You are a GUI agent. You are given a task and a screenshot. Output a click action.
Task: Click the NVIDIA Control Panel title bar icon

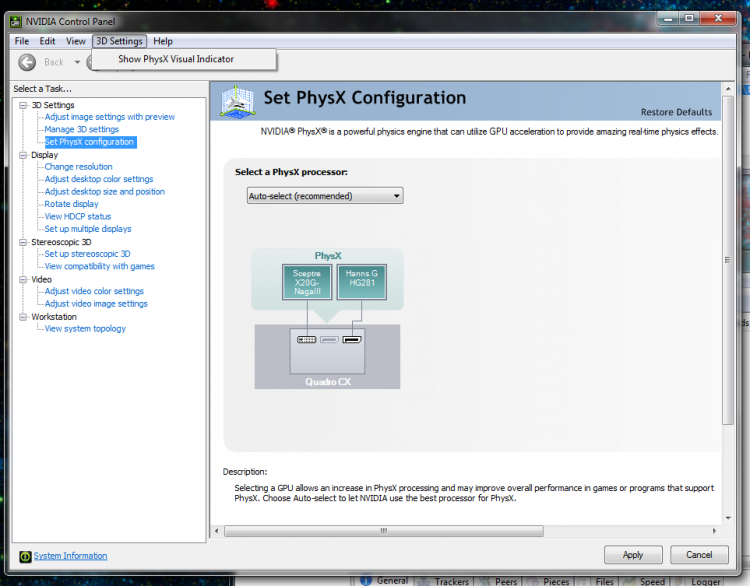(16, 22)
